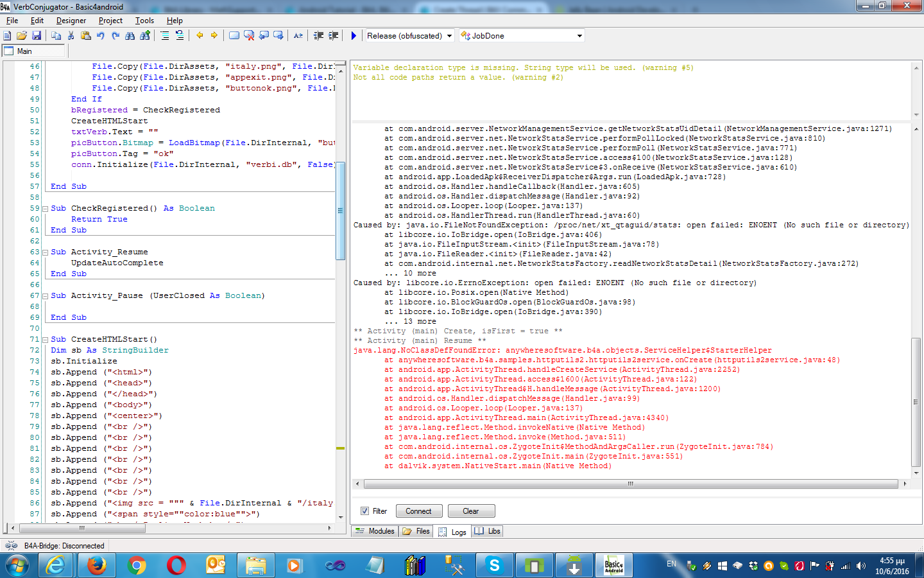This screenshot has height=578, width=924.
Task: Collapse Sub CheckRegistered on line 59
Action: pyautogui.click(x=46, y=209)
